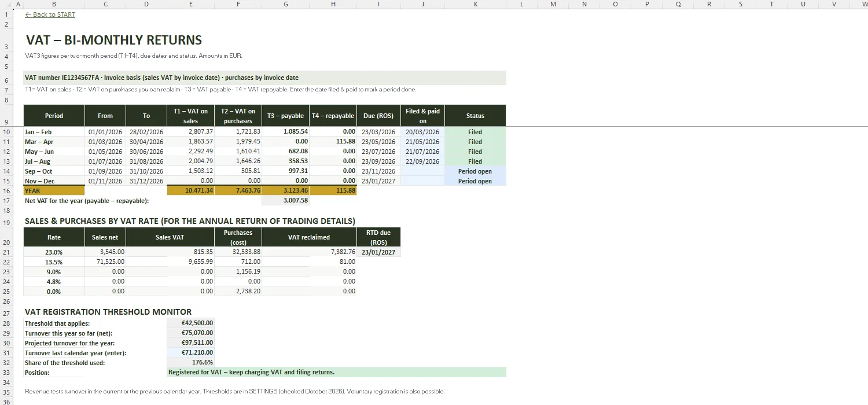This screenshot has height=405, width=868.
Task: Select the T3 – payable header cell
Action: tap(285, 116)
